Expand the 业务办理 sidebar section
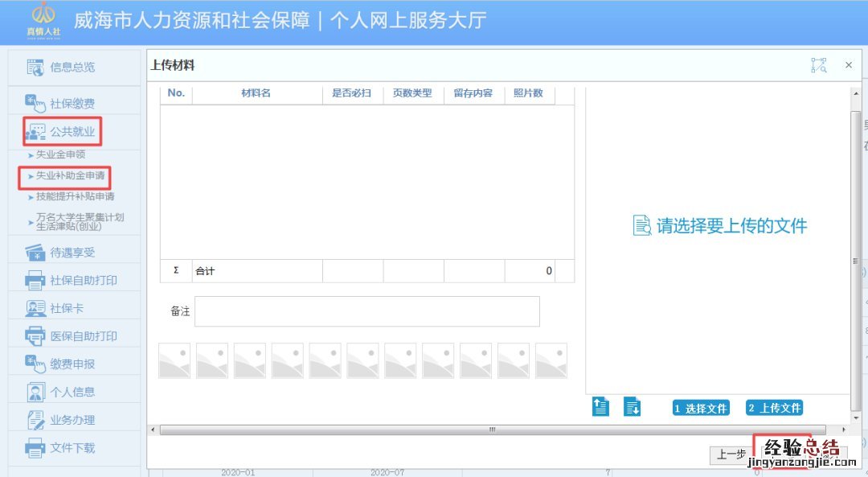This screenshot has width=868, height=477. (x=72, y=420)
